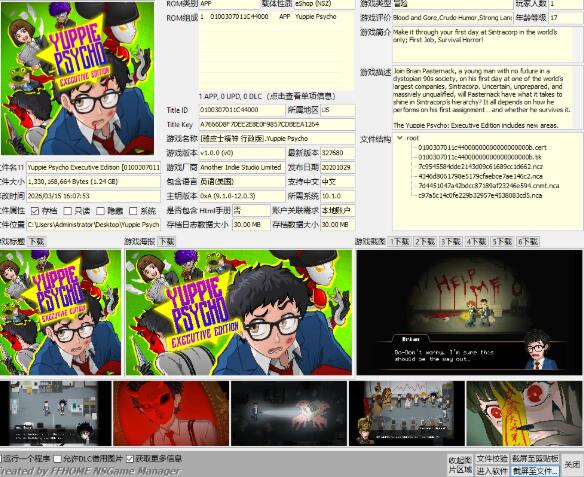Viewport: 584px width, 477px height.
Task: Click the 4下载 screenshot download button
Action: pos(477,242)
